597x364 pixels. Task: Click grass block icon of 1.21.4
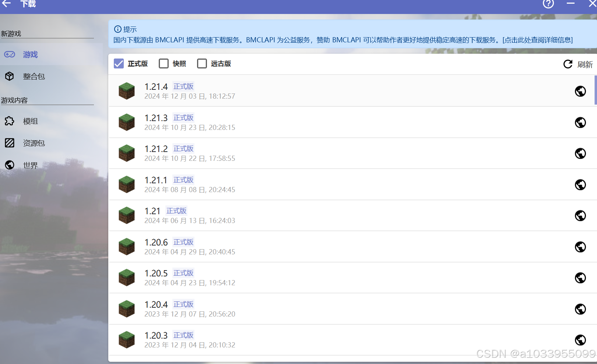[x=127, y=91]
